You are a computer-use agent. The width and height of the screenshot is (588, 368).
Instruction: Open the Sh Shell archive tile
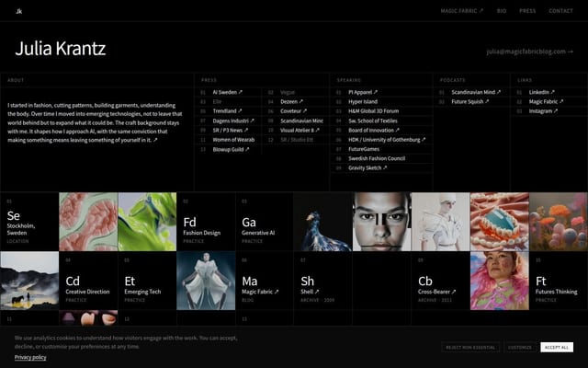(x=322, y=281)
